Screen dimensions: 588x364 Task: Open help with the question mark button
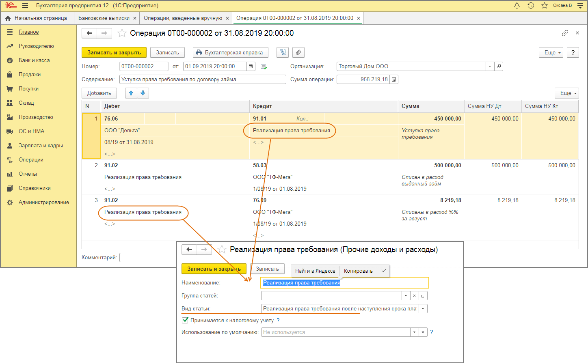click(573, 53)
